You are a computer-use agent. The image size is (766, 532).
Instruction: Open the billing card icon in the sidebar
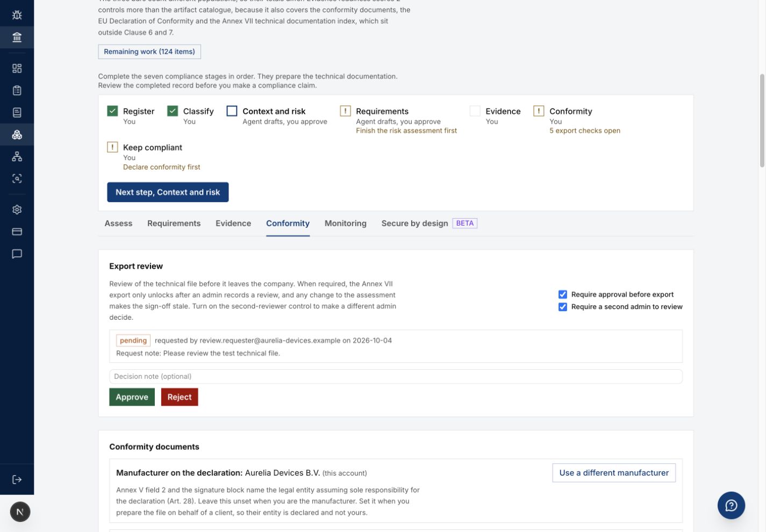[17, 232]
